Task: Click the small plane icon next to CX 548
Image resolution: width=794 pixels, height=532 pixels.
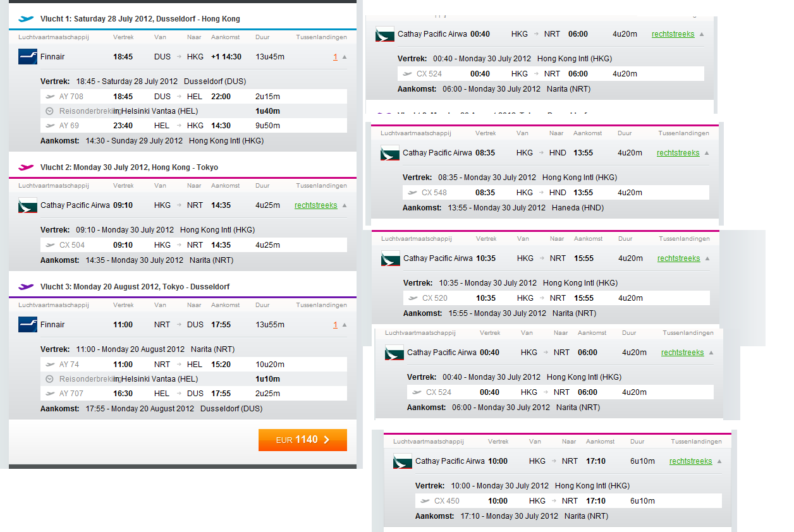Action: (412, 193)
